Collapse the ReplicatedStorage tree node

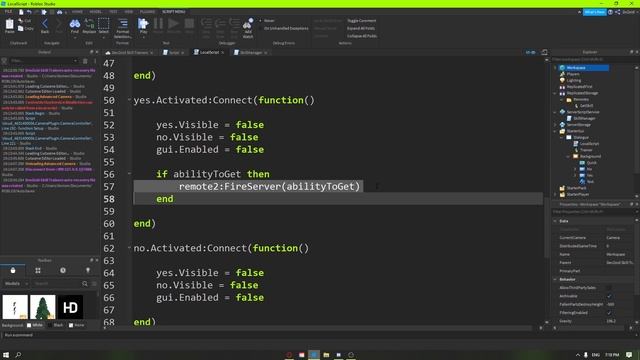coord(555,93)
